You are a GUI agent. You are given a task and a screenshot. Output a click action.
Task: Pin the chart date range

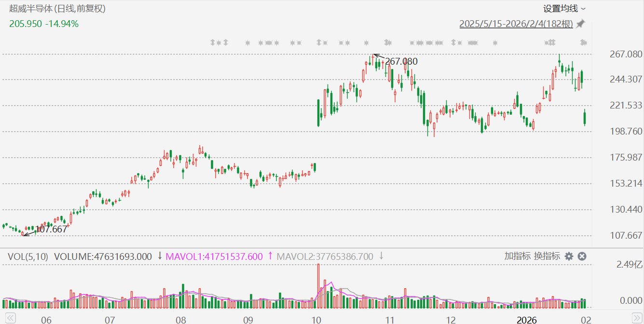click(x=580, y=24)
